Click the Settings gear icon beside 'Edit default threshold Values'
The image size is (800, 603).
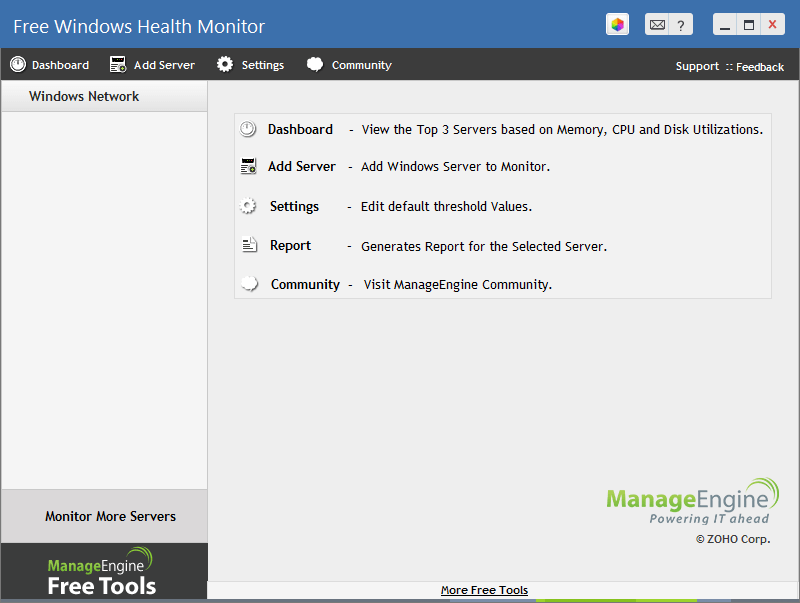pyautogui.click(x=249, y=206)
